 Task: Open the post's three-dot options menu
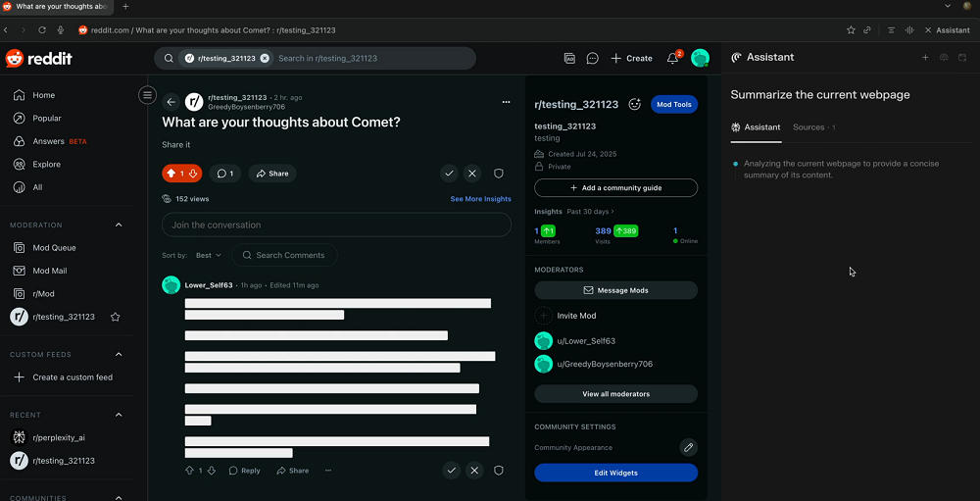[506, 102]
